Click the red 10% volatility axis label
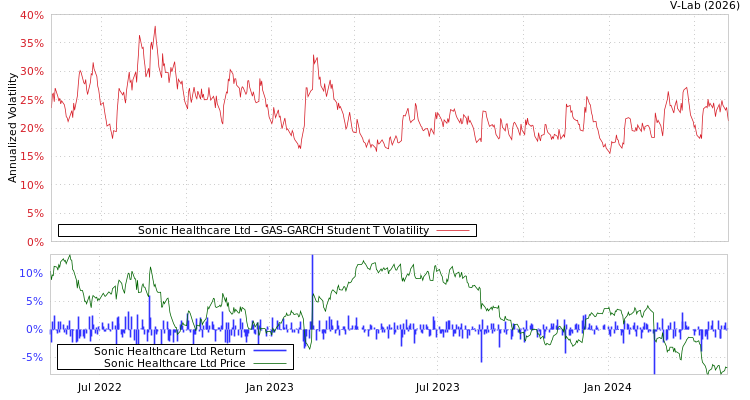 pyautogui.click(x=32, y=185)
